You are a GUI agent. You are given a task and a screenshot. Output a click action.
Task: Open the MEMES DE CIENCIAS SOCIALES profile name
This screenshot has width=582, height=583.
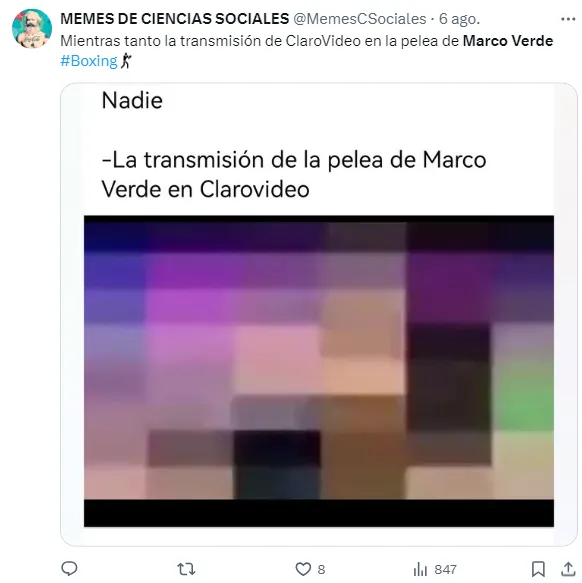[x=174, y=19]
